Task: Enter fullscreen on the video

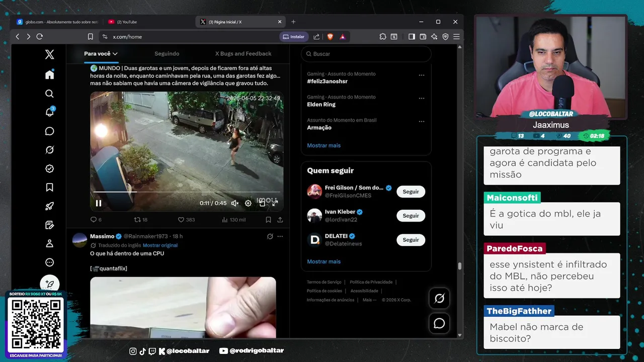Action: [x=275, y=203]
